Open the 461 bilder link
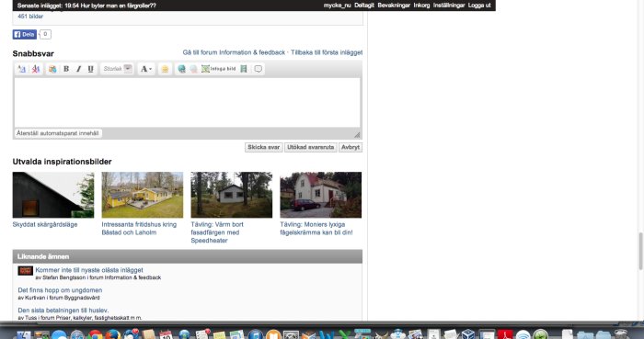 tap(30, 17)
